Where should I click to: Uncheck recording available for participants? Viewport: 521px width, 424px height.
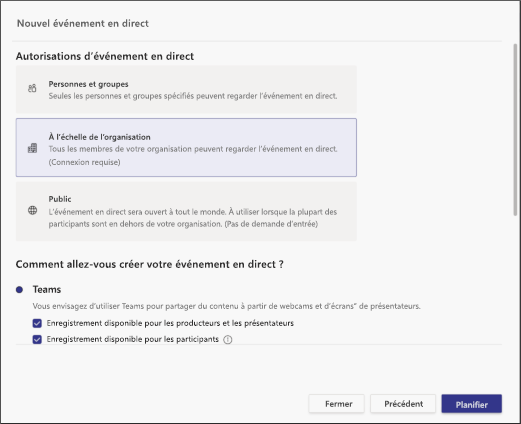tap(37, 339)
